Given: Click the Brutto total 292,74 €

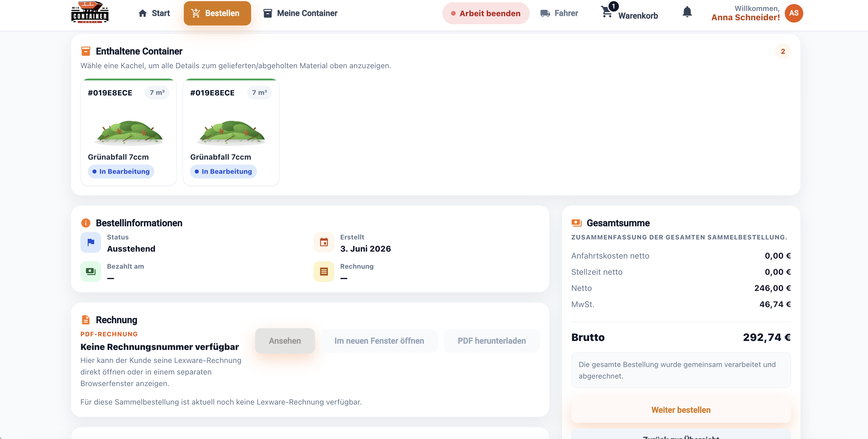Looking at the screenshot, I should 767,337.
